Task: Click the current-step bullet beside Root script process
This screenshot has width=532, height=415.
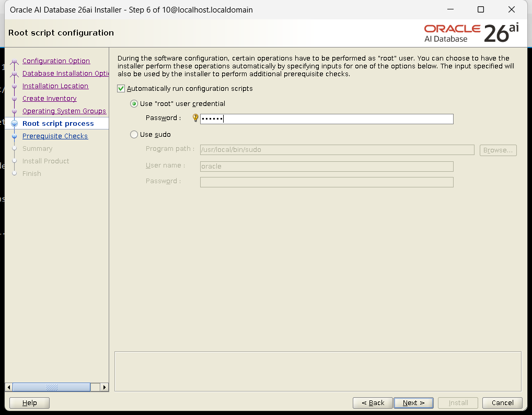Action: pyautogui.click(x=14, y=124)
